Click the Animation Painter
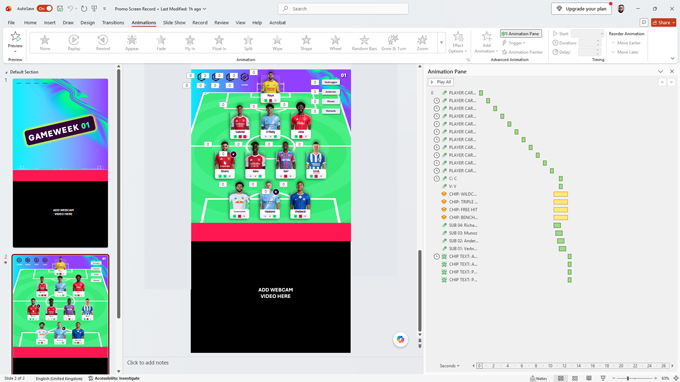680x382 pixels. 522,52
